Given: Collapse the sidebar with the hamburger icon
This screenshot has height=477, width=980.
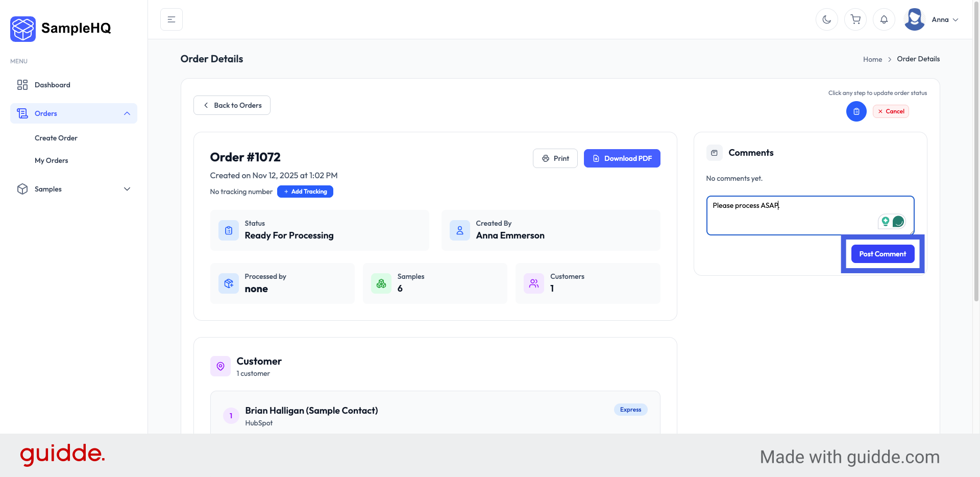Looking at the screenshot, I should click(x=171, y=20).
